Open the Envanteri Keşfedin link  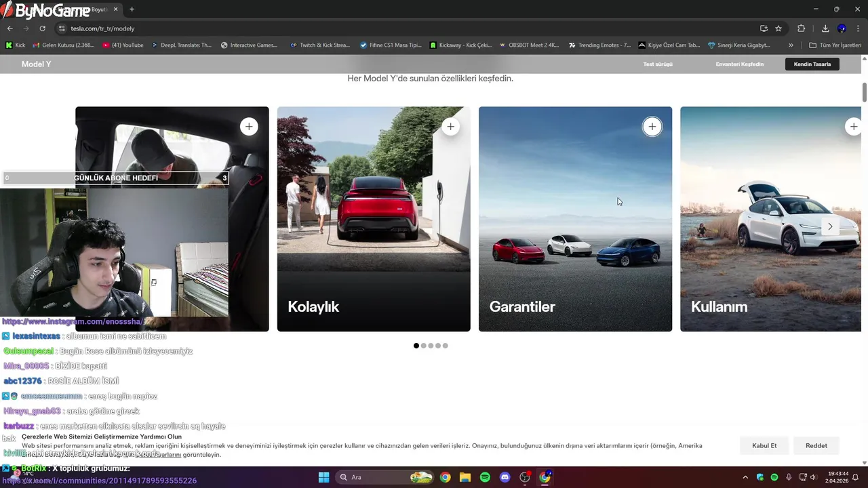739,64
